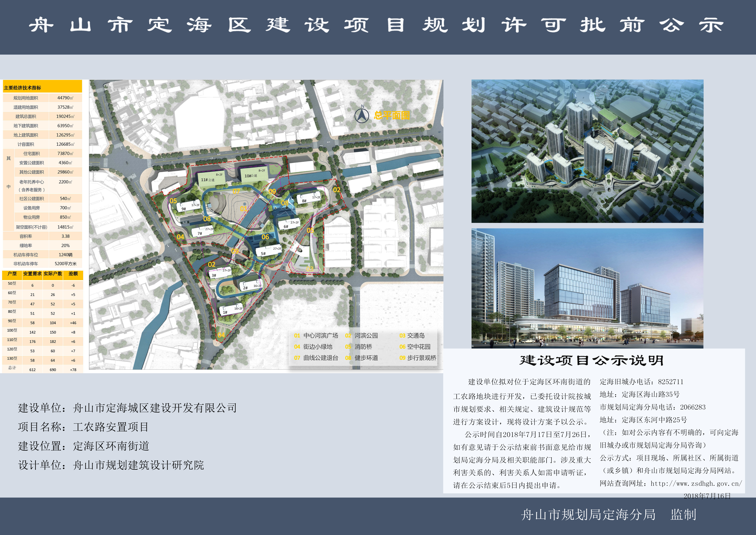The image size is (756, 535).
Task: Select the 总计 difference value +78
Action: pos(73,370)
